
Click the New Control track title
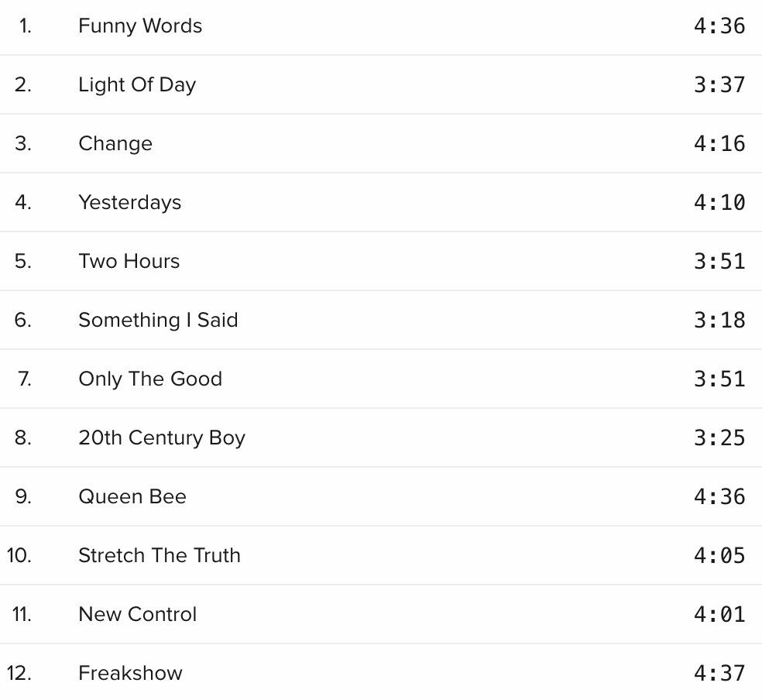point(138,614)
